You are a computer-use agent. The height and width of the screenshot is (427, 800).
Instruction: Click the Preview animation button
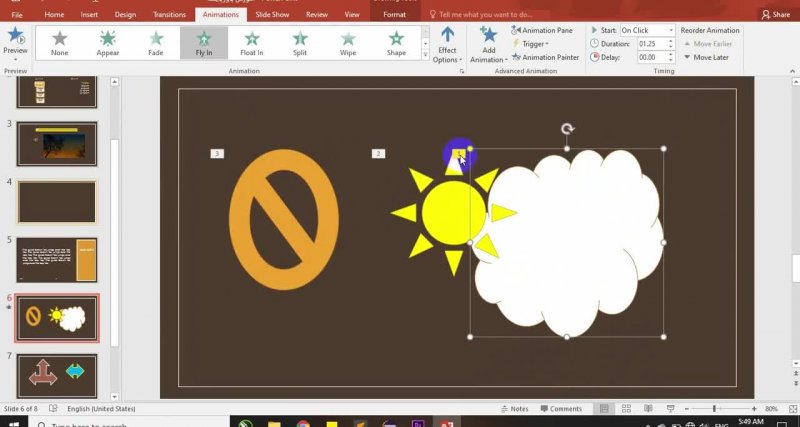tap(16, 42)
